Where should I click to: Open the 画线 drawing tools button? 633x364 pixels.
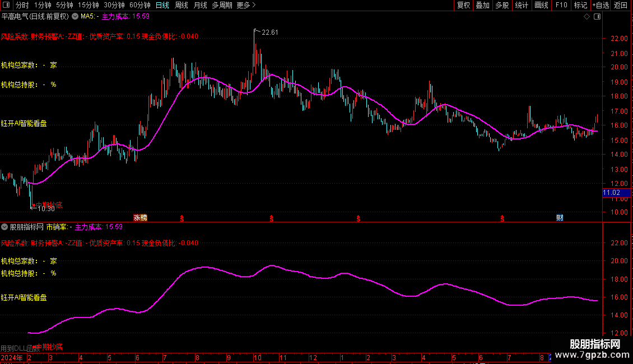(x=541, y=5)
